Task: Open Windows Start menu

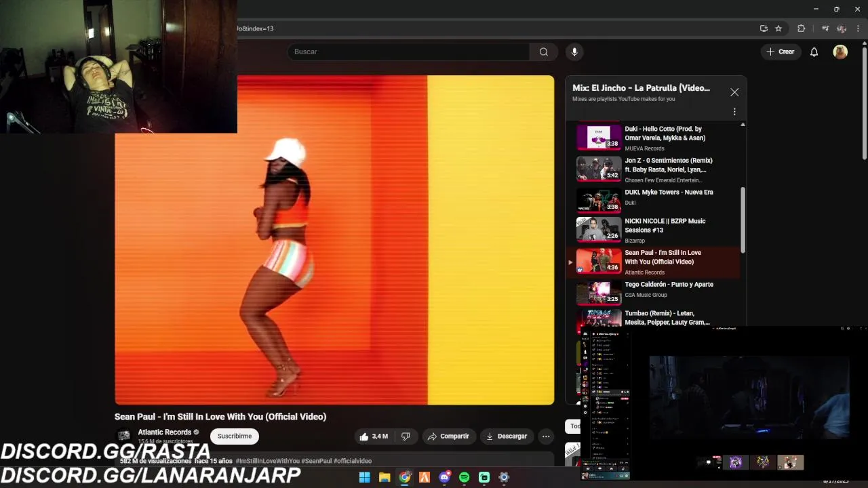Action: click(x=364, y=477)
